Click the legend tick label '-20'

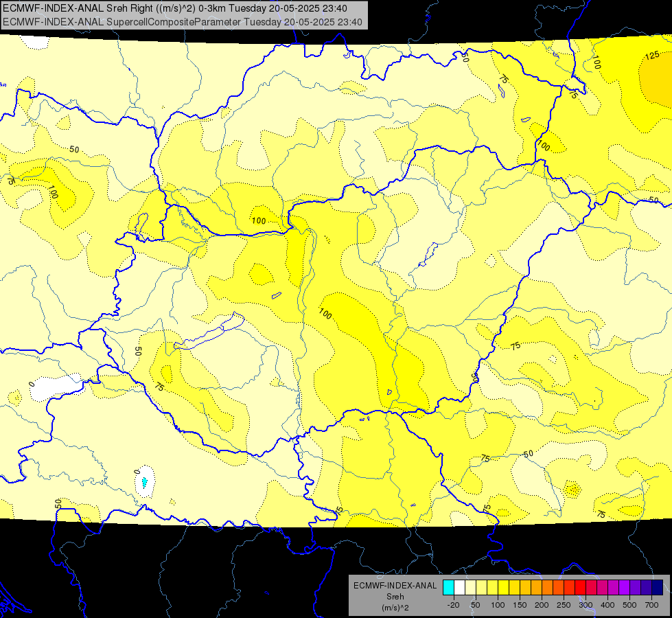click(454, 605)
